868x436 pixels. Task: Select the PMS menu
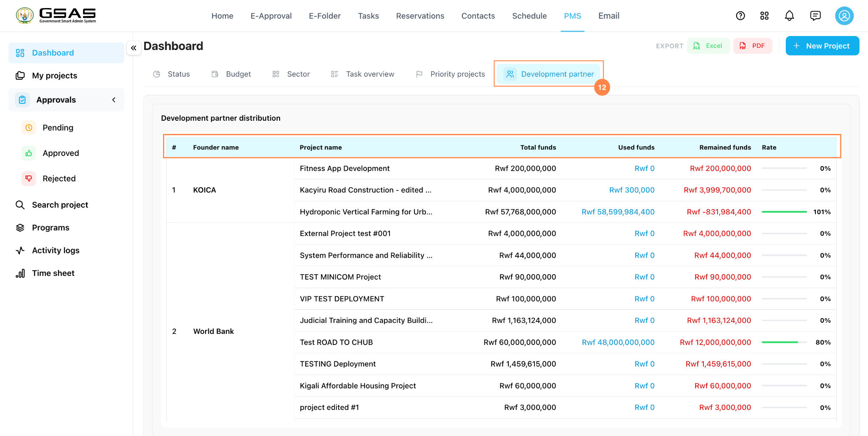click(x=573, y=16)
